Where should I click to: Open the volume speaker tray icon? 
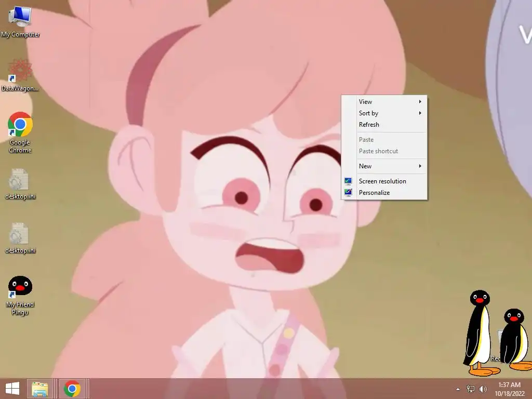click(x=483, y=389)
